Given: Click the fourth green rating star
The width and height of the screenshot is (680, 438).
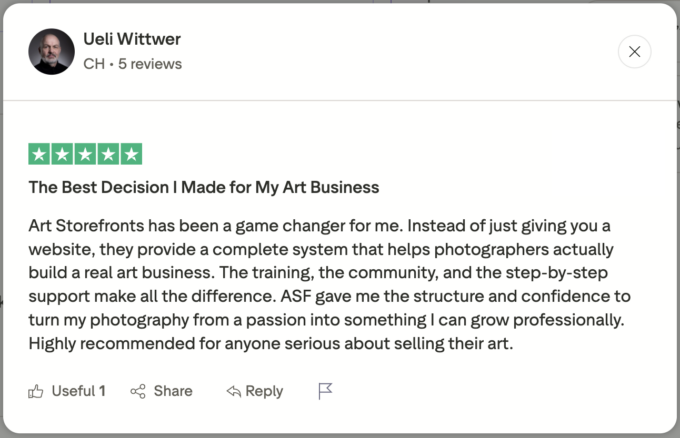Looking at the screenshot, I should pyautogui.click(x=108, y=154).
